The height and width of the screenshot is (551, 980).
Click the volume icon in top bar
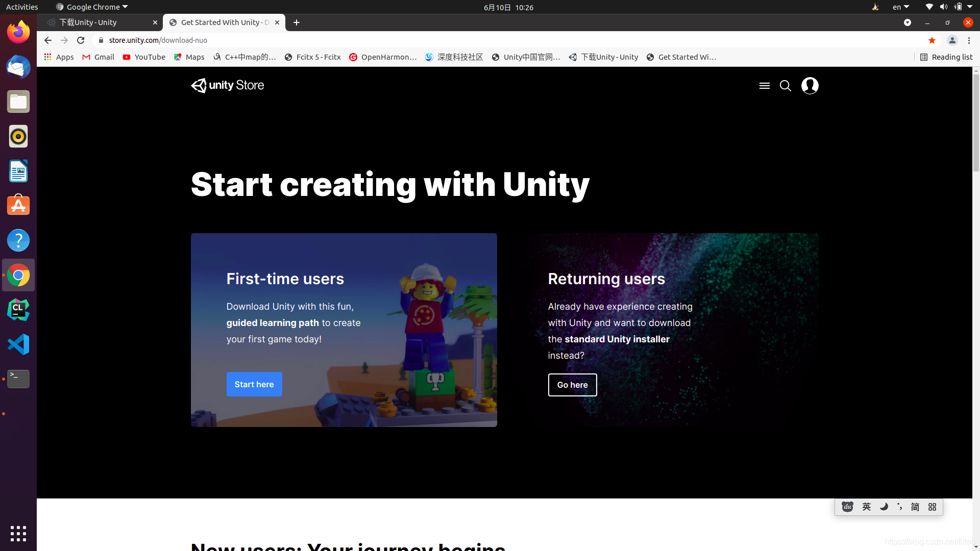[944, 7]
